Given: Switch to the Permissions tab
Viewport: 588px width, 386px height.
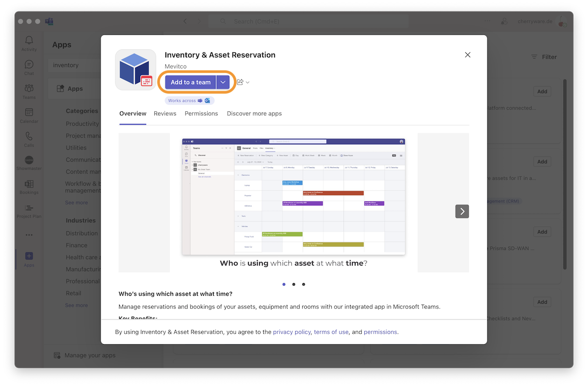Looking at the screenshot, I should click(x=201, y=114).
